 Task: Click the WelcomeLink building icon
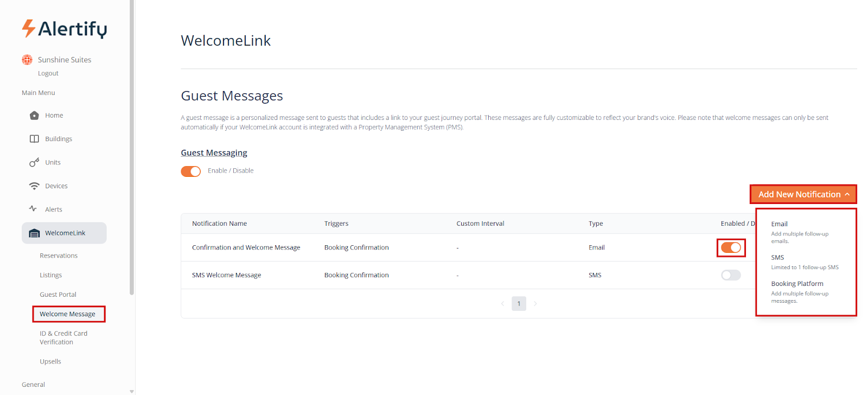point(34,233)
